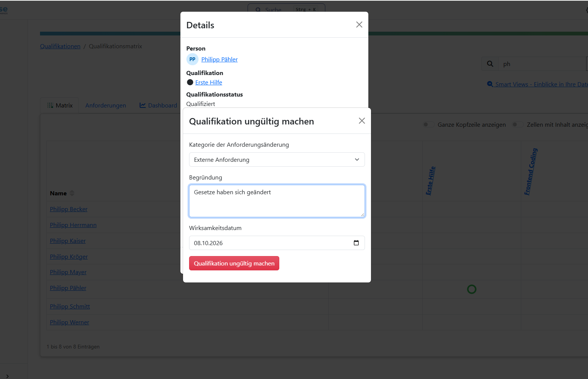This screenshot has width=588, height=379.
Task: Toggle Zellen mit Inhalt anzeigen switch
Action: (x=517, y=124)
